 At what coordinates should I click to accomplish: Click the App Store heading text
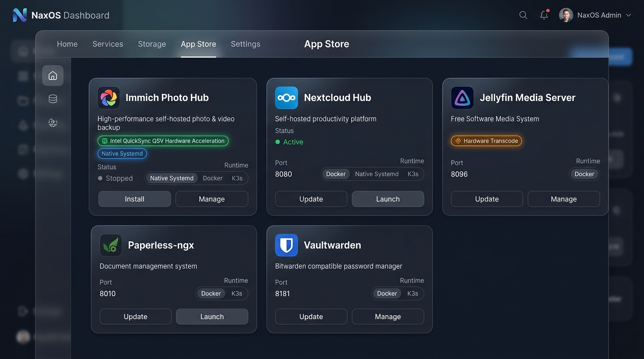pos(327,44)
